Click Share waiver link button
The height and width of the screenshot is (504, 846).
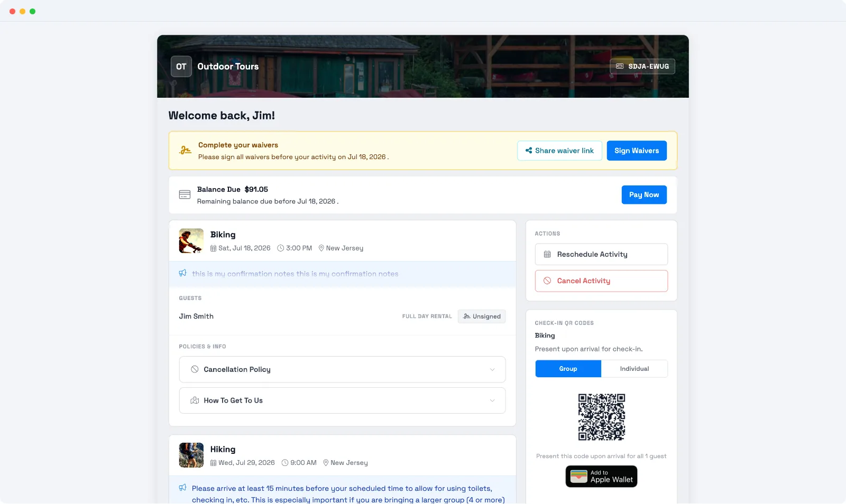tap(559, 151)
